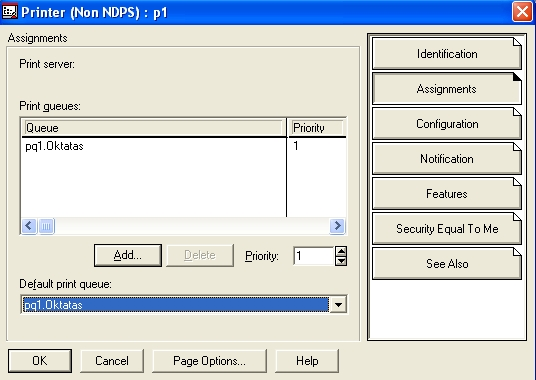Decrease Priority with the down spinner arrow
This screenshot has height=380, width=536.
341,261
